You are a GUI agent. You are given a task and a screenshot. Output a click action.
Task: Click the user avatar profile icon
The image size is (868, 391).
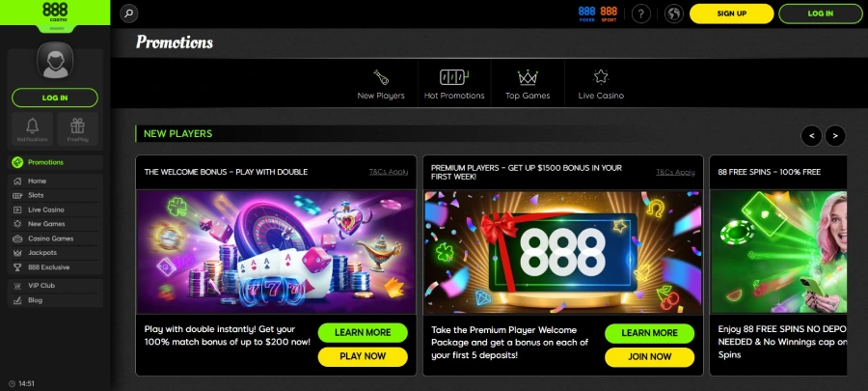coord(55,60)
